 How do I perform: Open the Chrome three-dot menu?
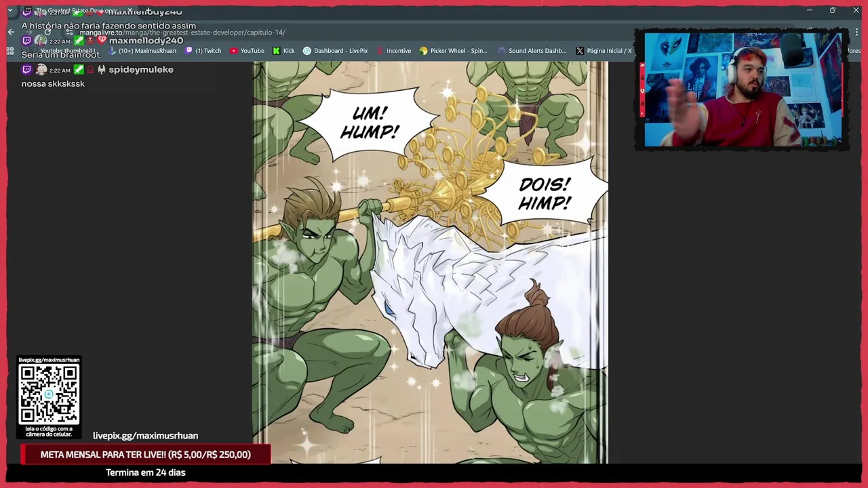tap(856, 33)
